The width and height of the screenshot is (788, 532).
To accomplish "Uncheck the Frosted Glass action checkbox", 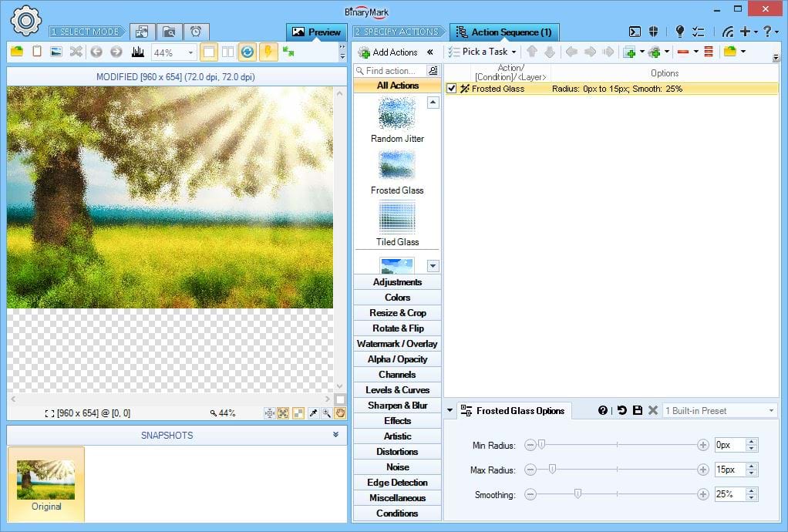I will point(452,89).
